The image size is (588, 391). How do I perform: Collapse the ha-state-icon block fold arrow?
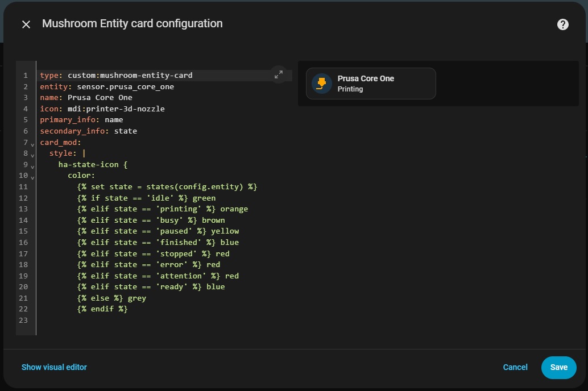tap(32, 167)
